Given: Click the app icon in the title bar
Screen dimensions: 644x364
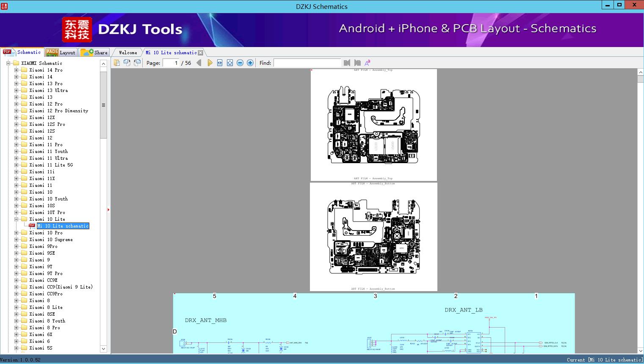Looking at the screenshot, I should point(4,6).
